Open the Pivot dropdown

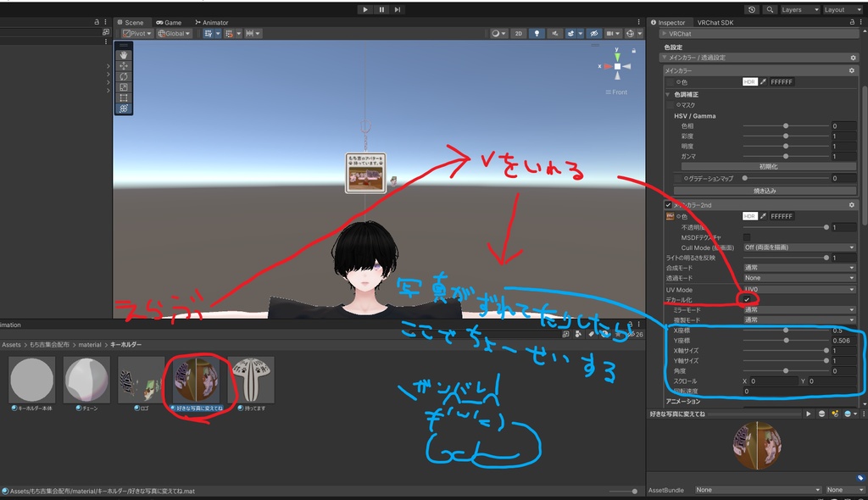[136, 33]
